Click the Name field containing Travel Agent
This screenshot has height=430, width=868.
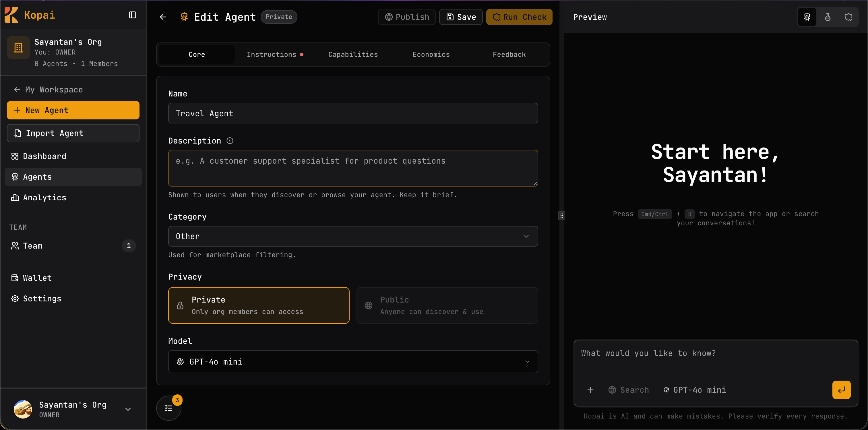[x=353, y=113]
